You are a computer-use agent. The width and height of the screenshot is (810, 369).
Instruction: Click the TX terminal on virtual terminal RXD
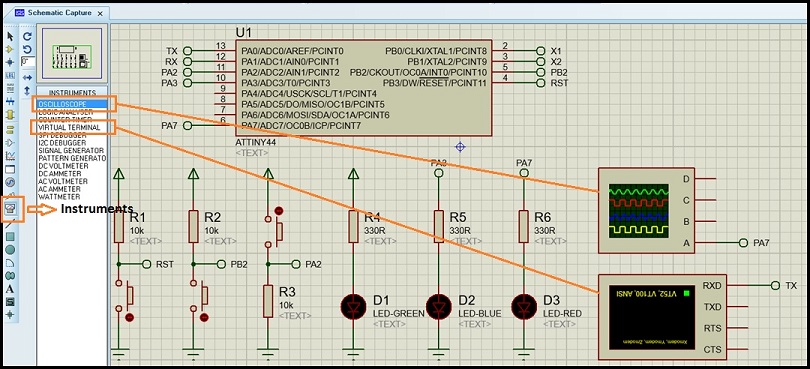pos(775,285)
